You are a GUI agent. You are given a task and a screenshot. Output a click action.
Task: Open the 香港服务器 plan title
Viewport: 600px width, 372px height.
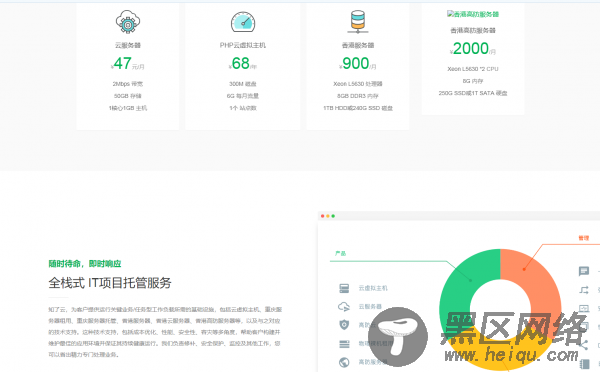coord(358,45)
